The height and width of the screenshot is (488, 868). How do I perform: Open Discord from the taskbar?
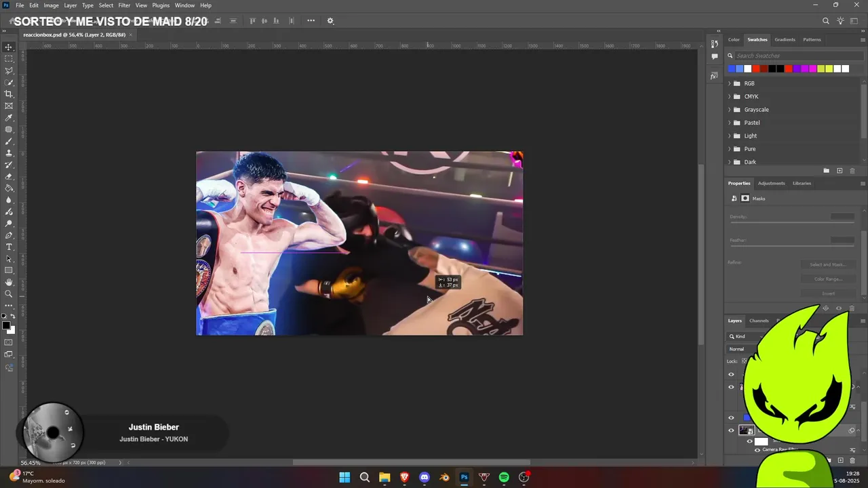click(425, 477)
